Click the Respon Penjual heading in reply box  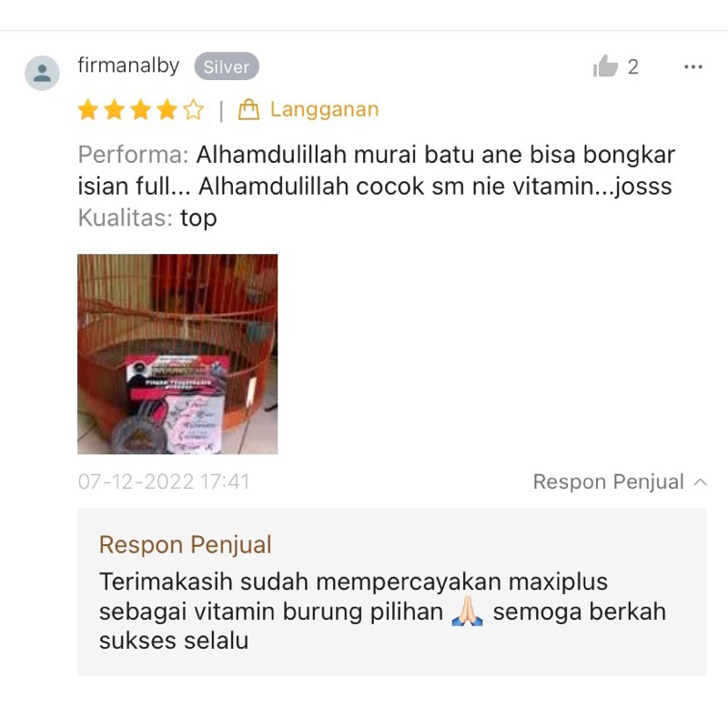[186, 544]
